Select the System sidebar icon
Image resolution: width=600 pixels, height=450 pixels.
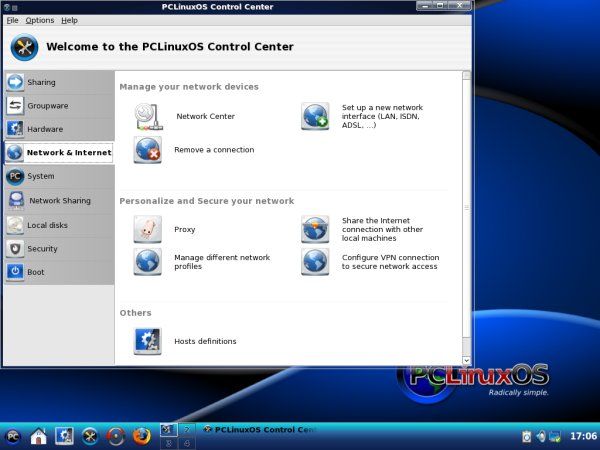15,176
